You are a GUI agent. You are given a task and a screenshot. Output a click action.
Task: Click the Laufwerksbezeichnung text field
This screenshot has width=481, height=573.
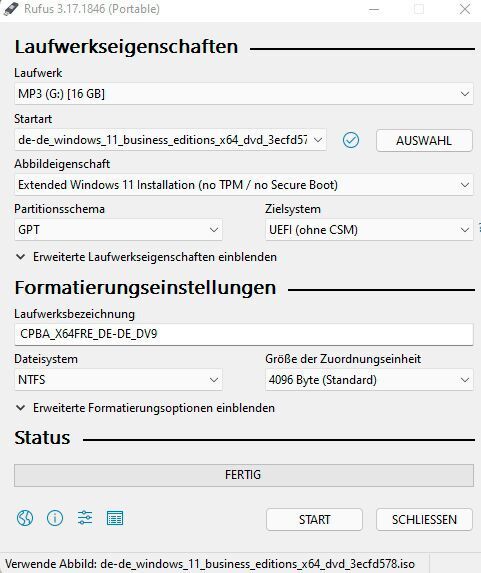[244, 334]
